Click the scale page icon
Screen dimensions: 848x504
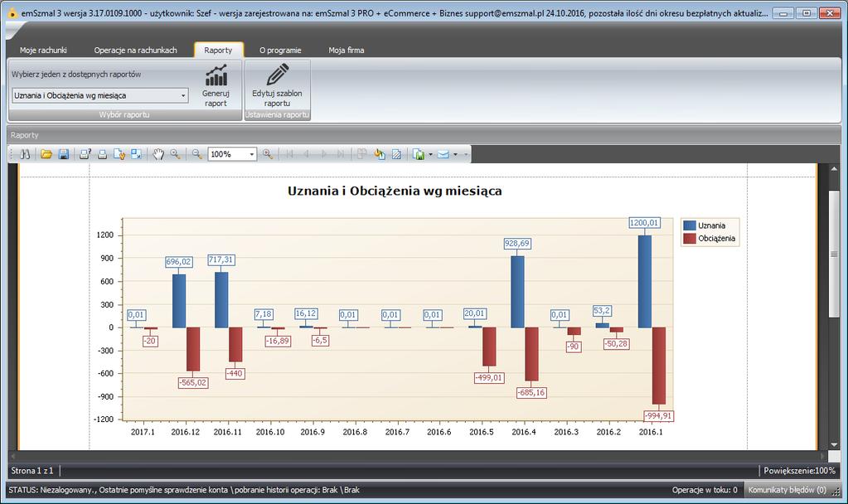click(136, 154)
